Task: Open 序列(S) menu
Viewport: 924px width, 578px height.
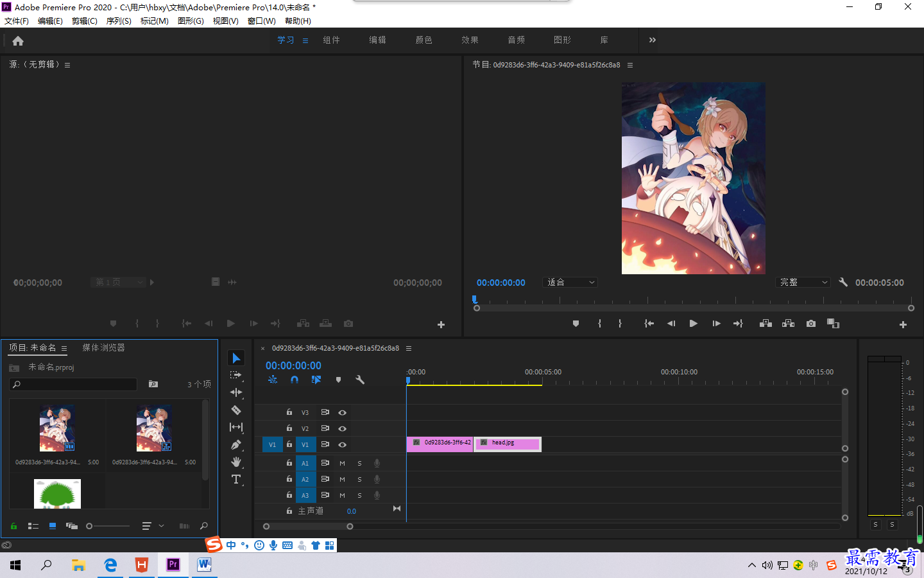Action: 119,21
